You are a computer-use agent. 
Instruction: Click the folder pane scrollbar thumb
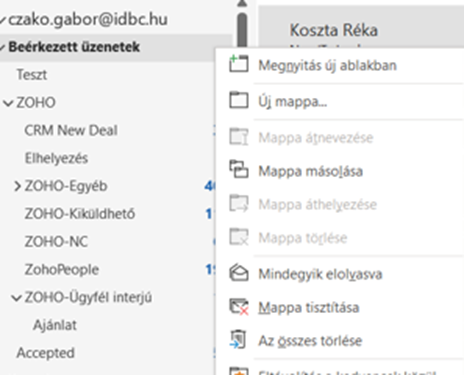pyautogui.click(x=243, y=31)
